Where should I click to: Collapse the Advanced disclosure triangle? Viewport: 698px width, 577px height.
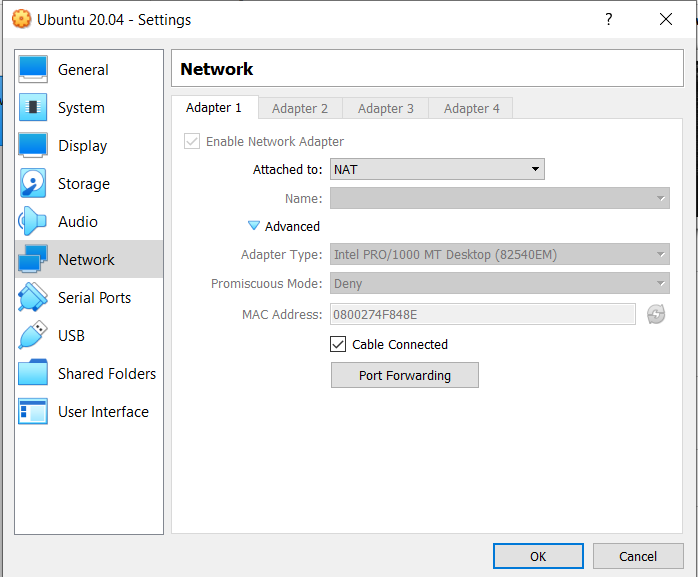(x=254, y=226)
